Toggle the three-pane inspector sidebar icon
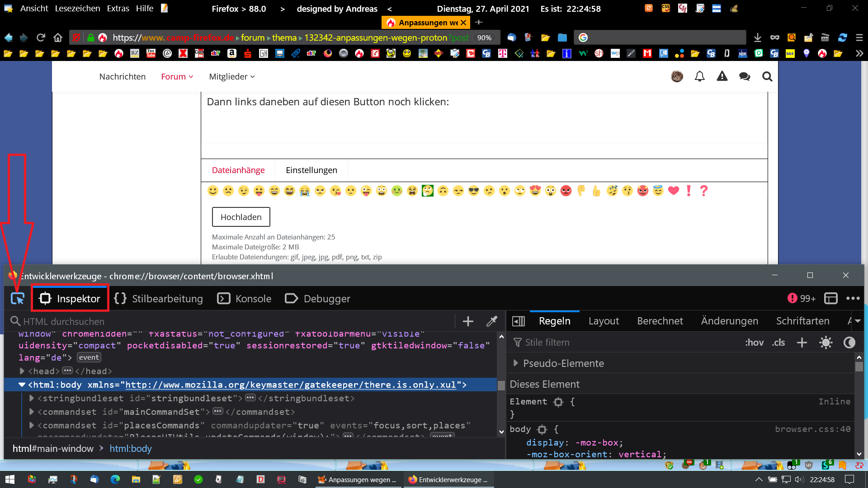This screenshot has width=868, height=488. point(518,321)
